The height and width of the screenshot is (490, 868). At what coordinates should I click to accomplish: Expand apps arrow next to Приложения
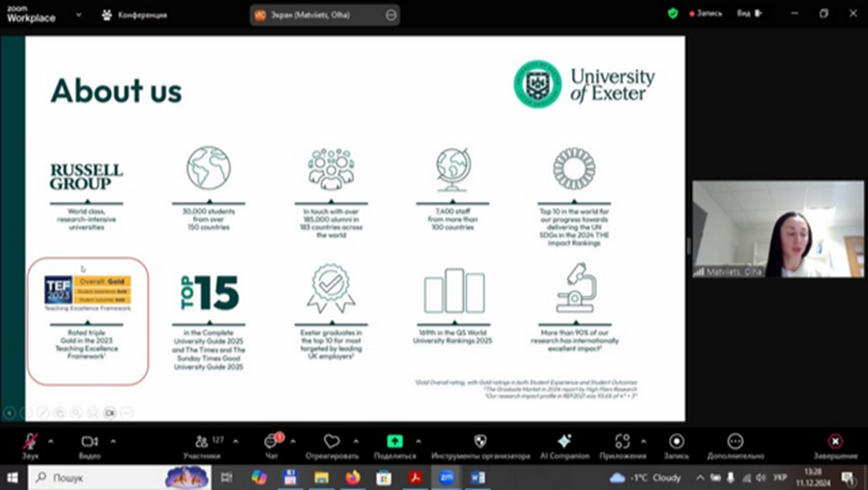643,441
